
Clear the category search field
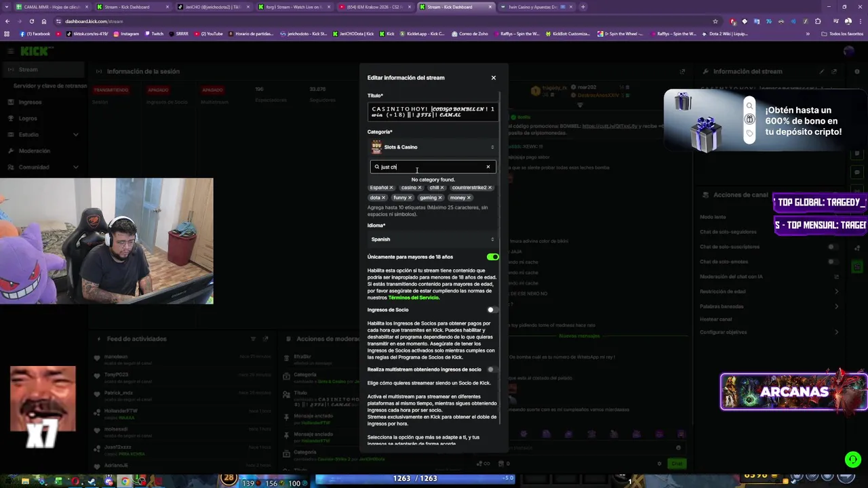(488, 167)
